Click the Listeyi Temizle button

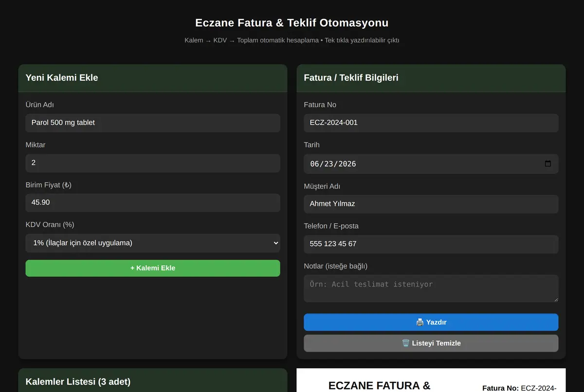pos(431,343)
